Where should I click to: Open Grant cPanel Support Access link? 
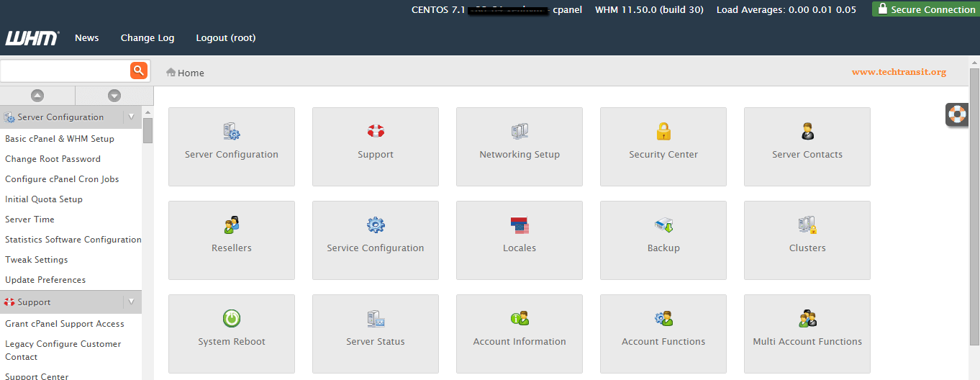pyautogui.click(x=65, y=324)
